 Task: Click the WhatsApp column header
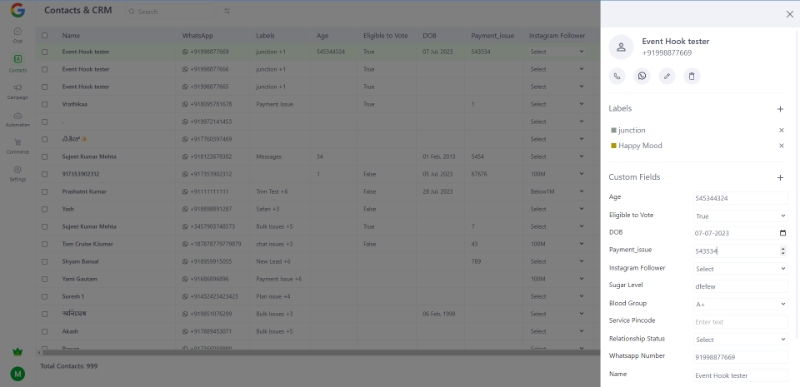click(x=197, y=36)
